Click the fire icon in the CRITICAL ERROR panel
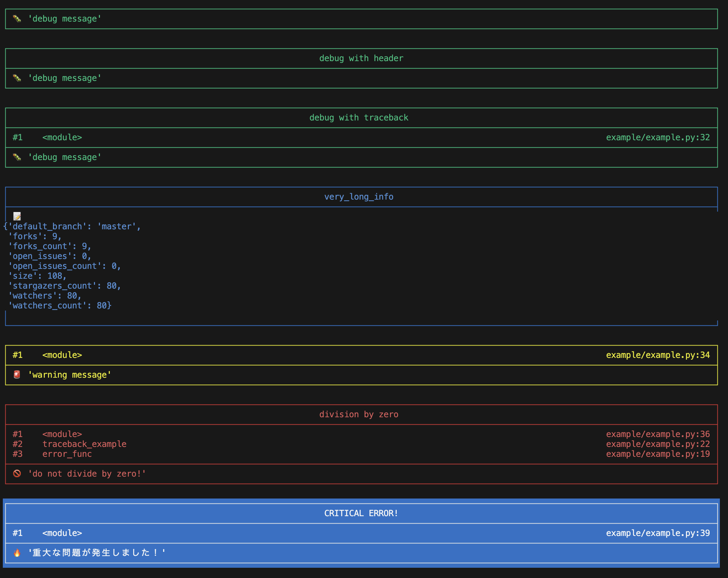 point(18,552)
